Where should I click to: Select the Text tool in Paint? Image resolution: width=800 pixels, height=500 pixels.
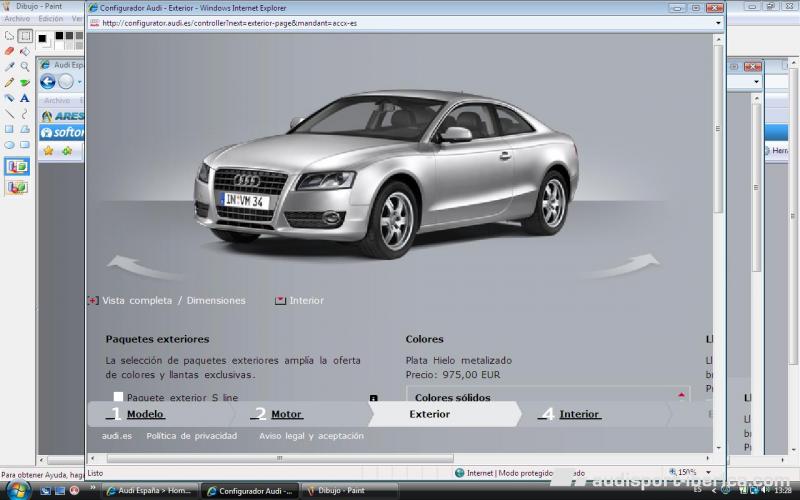point(25,98)
